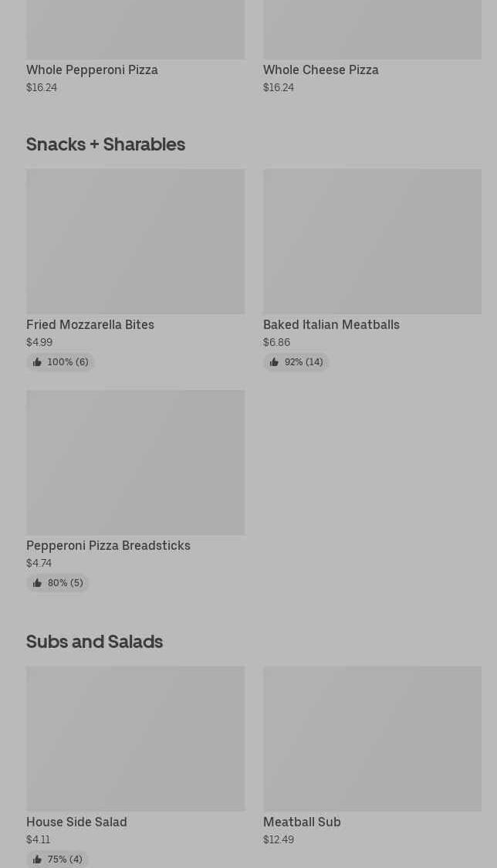
Task: Select the Baked Italian Meatballs item name
Action: coord(331,324)
